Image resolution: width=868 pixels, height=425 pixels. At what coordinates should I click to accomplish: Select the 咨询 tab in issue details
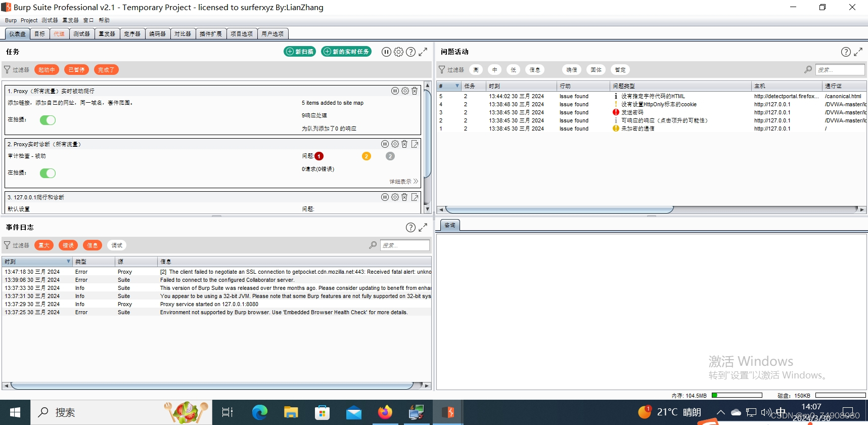coord(450,225)
